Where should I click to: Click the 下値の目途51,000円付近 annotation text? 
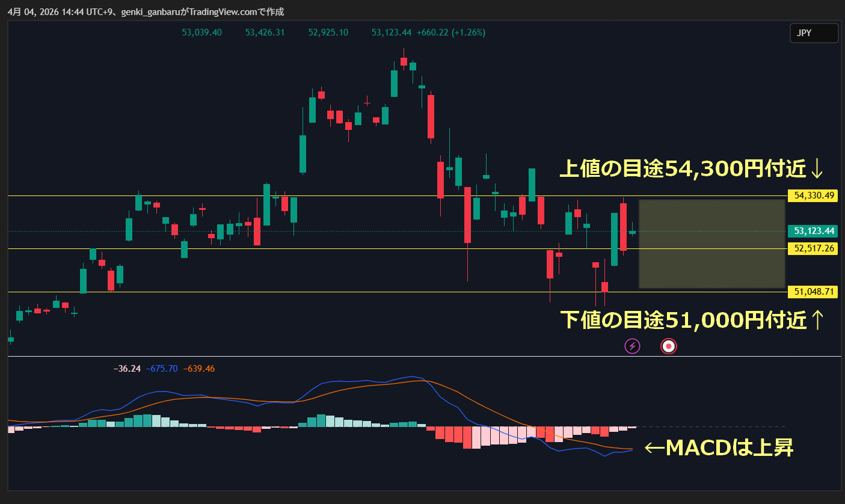click(691, 320)
